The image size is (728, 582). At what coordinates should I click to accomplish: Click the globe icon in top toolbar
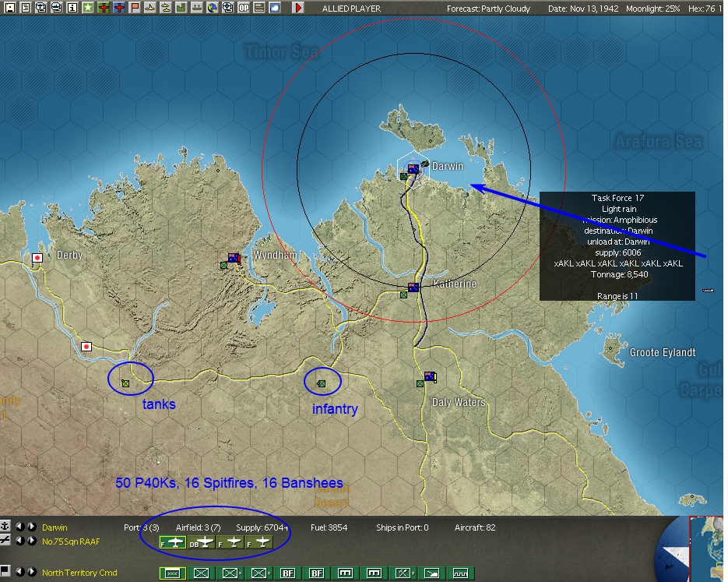(213, 8)
